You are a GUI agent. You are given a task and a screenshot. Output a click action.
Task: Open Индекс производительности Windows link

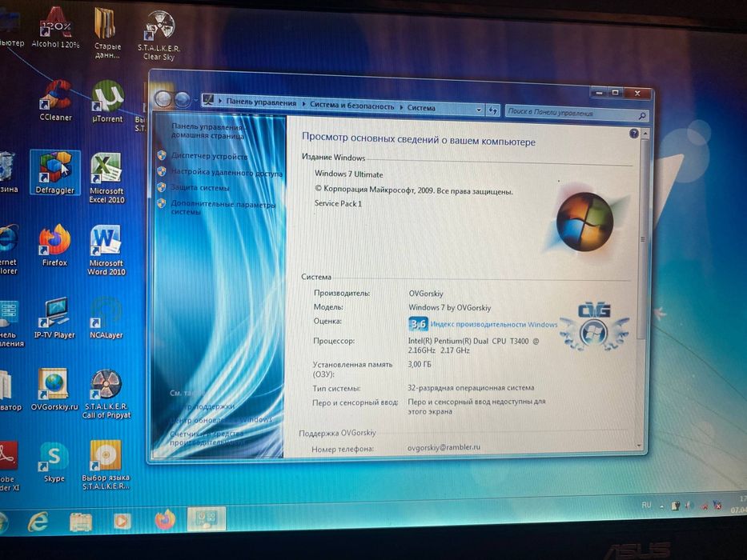(493, 324)
